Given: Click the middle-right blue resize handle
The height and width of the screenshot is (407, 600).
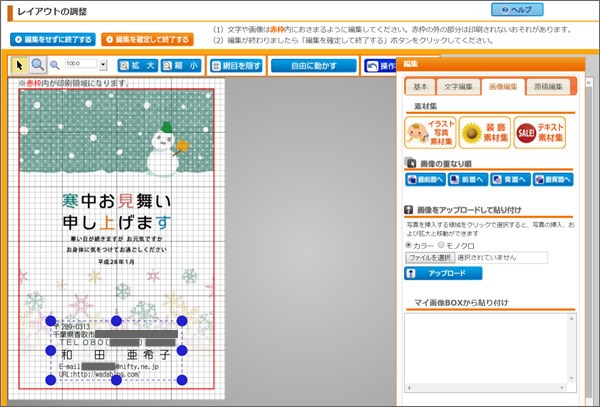Looking at the screenshot, I should click(182, 350).
